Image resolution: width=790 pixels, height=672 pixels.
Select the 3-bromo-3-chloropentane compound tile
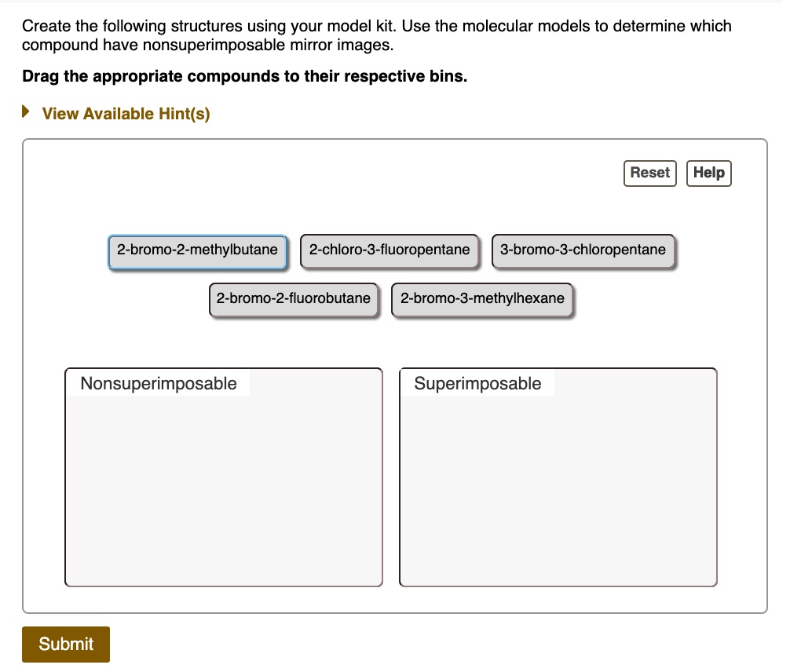coord(583,250)
